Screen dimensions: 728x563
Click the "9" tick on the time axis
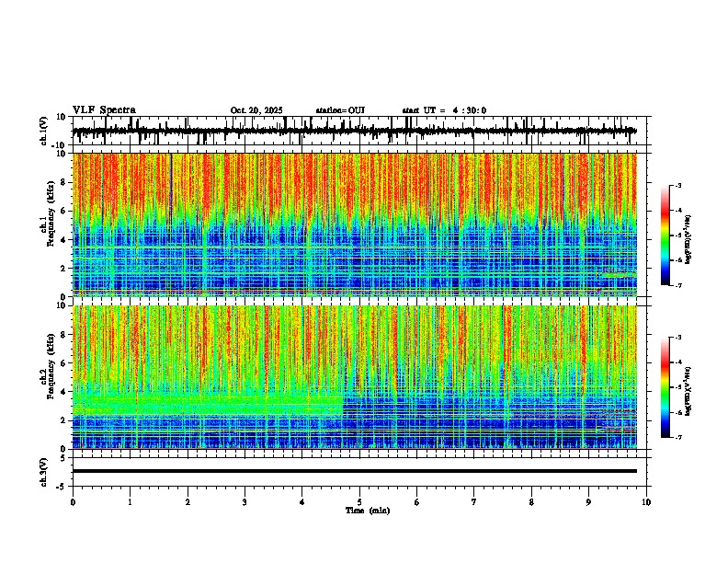pyautogui.click(x=588, y=502)
